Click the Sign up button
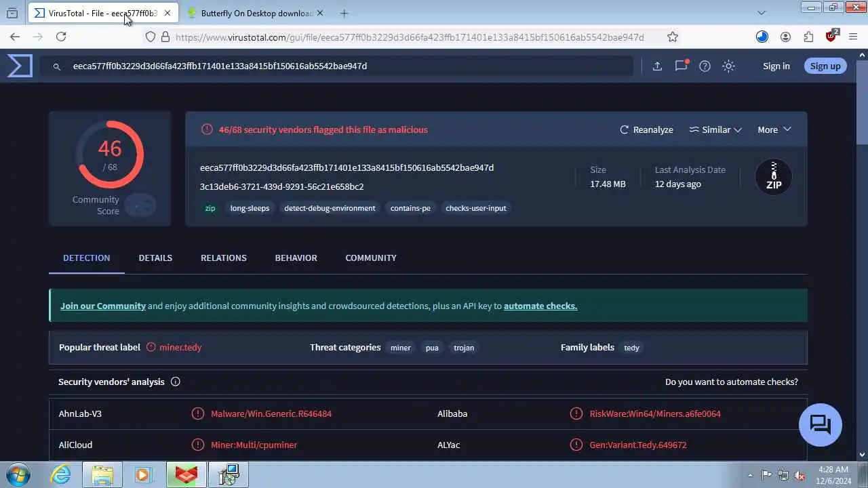Image resolution: width=868 pixels, height=488 pixels. tap(825, 66)
